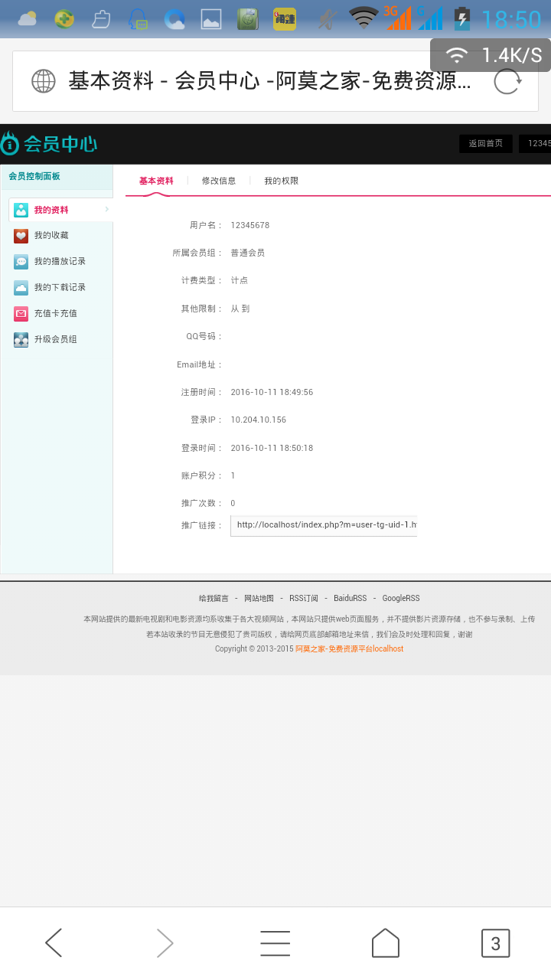
Task: Tap the gallery picture status icon
Action: coord(211,19)
